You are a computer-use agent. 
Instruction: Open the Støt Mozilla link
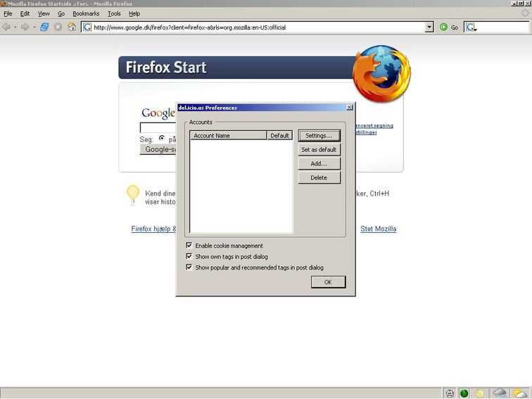point(379,229)
